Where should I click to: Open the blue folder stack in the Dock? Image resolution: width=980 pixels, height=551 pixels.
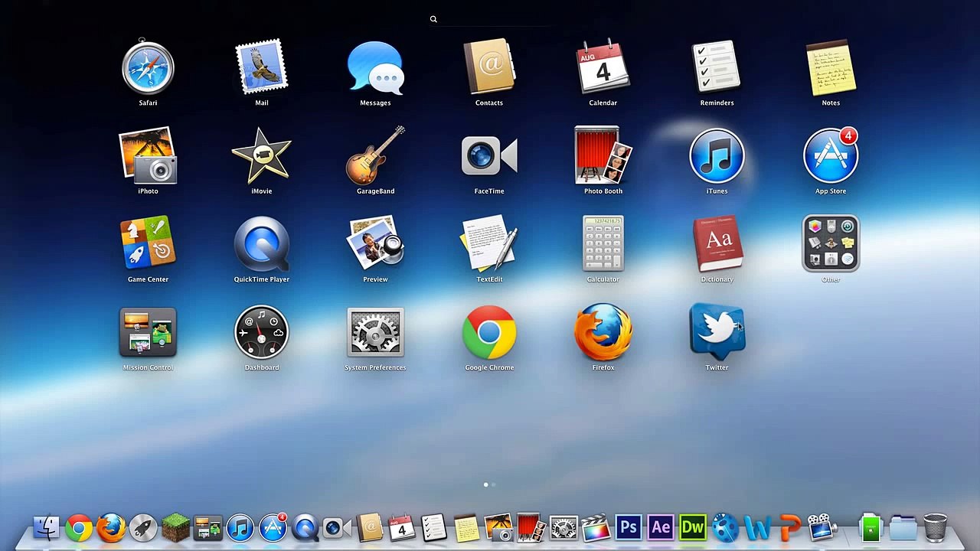coord(903,527)
